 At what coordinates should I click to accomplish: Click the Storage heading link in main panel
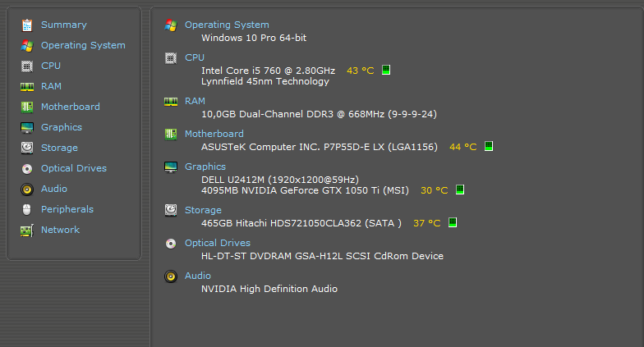click(203, 210)
